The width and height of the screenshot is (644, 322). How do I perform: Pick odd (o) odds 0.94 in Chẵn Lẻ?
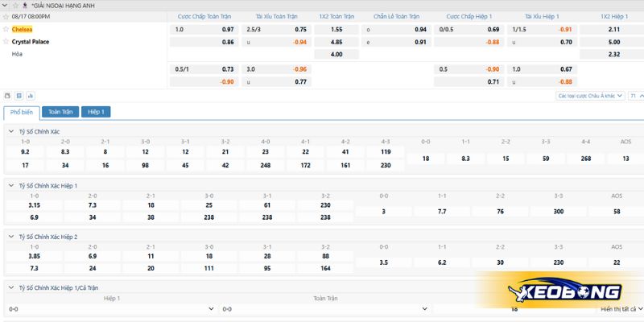(396, 30)
